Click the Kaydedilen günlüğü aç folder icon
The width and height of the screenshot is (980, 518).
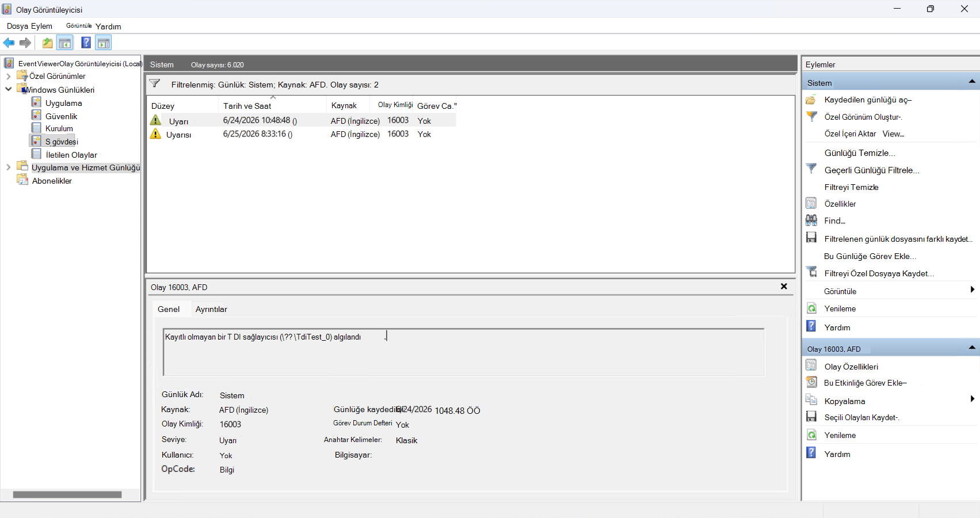click(x=811, y=100)
